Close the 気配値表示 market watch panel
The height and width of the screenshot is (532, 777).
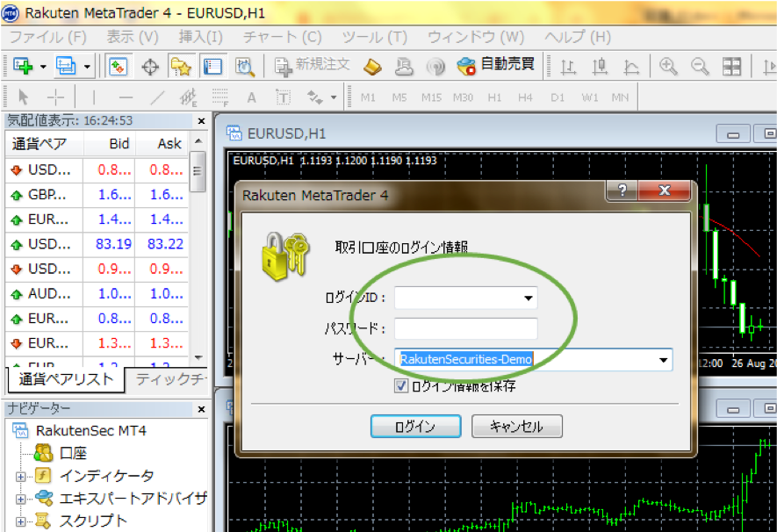point(201,121)
